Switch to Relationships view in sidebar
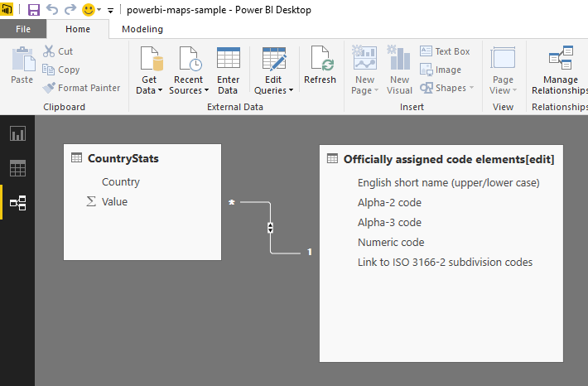Image resolution: width=588 pixels, height=386 pixels. click(17, 203)
